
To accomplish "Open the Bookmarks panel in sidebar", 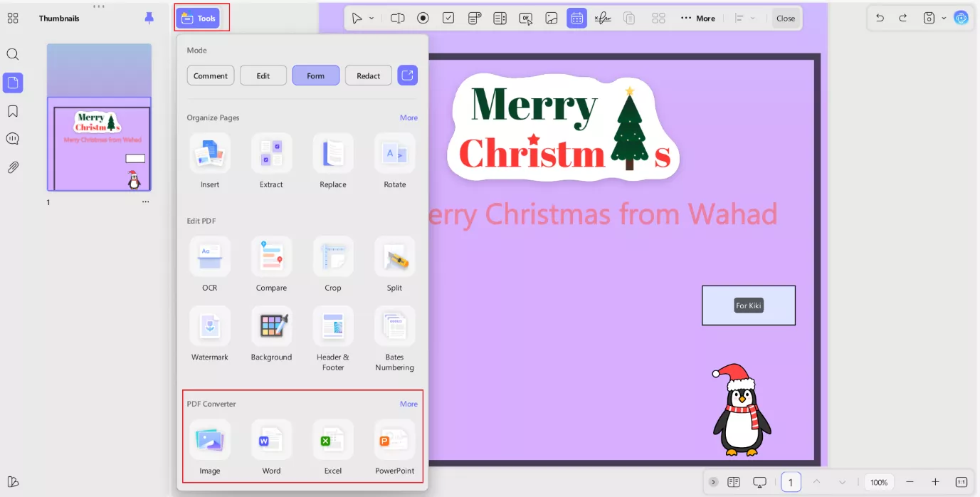I will (x=13, y=111).
